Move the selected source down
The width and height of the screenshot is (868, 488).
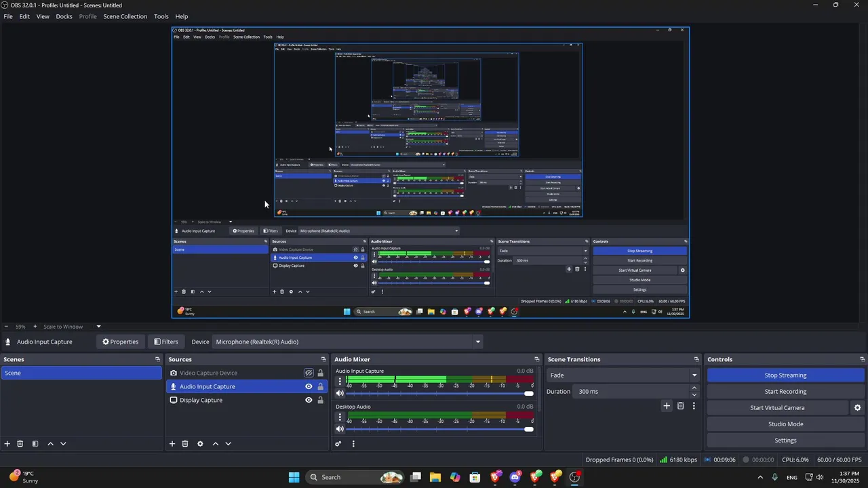228,444
